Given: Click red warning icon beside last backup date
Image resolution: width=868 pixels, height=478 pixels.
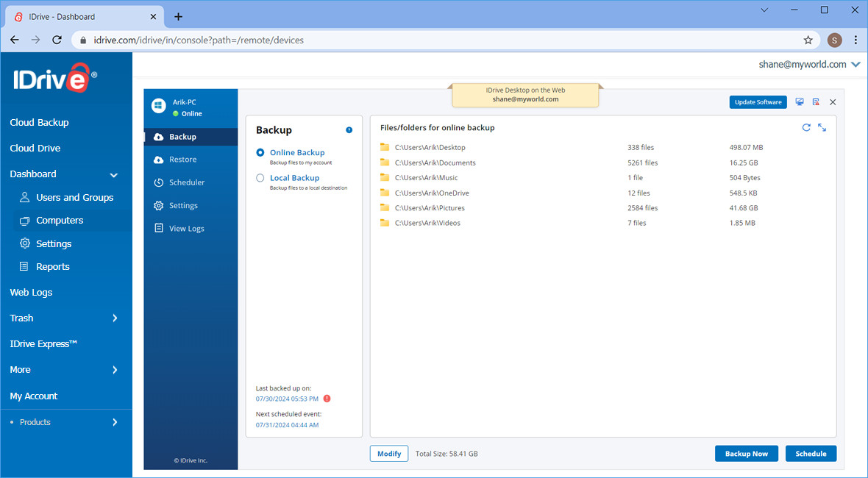Looking at the screenshot, I should point(327,399).
